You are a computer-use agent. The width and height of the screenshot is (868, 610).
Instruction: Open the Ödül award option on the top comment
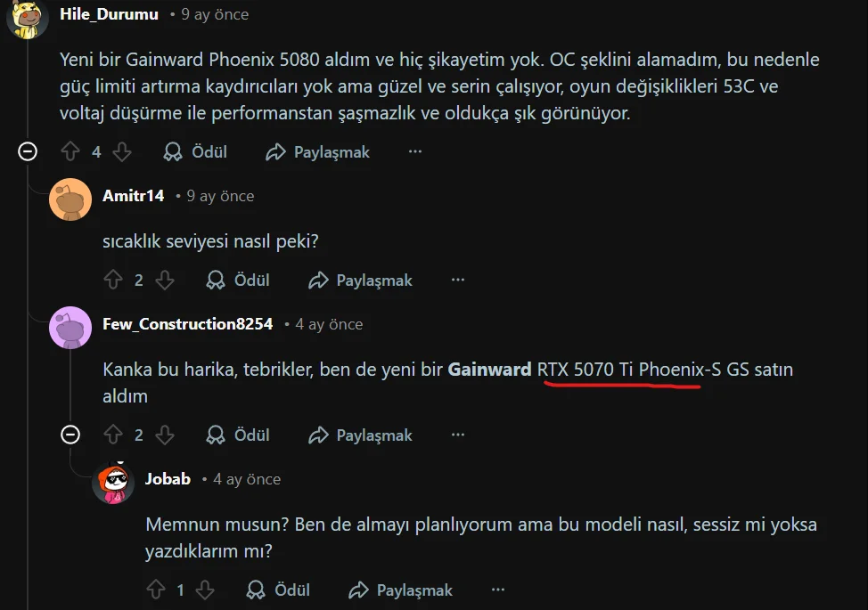click(194, 151)
